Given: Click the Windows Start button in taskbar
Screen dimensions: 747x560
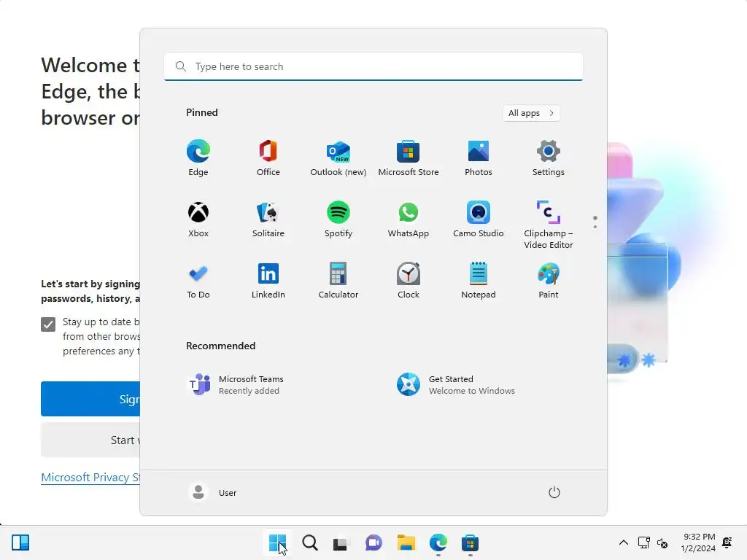Looking at the screenshot, I should pyautogui.click(x=278, y=542).
